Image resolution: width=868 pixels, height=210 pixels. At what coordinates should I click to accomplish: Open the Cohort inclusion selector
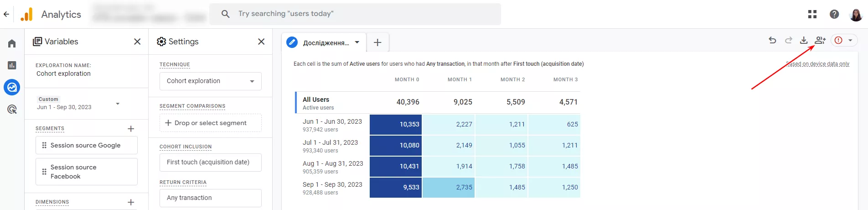(211, 162)
